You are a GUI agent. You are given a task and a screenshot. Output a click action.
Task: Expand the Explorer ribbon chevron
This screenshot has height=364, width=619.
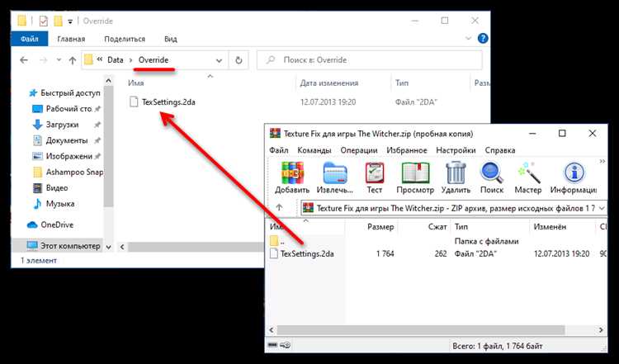[x=469, y=38]
